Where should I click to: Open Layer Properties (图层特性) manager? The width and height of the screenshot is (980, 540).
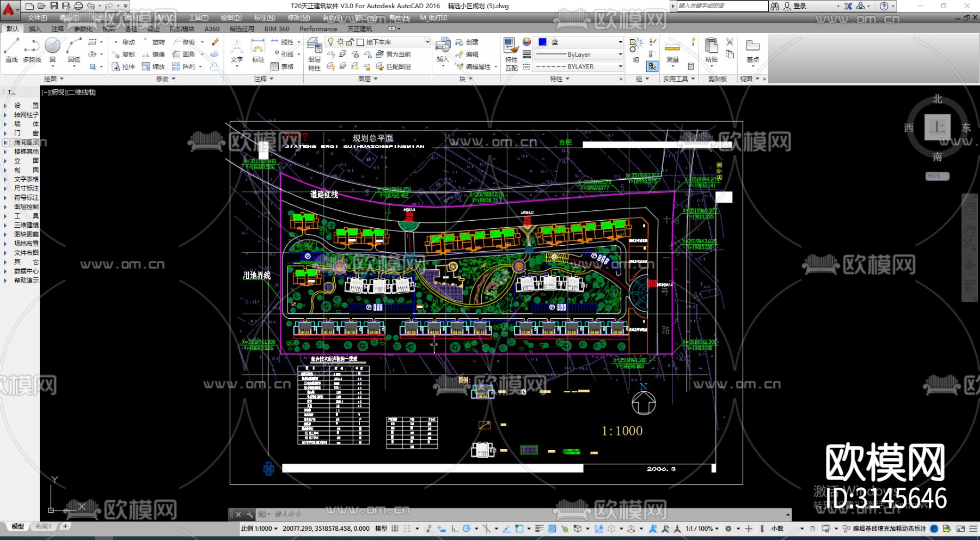click(314, 54)
